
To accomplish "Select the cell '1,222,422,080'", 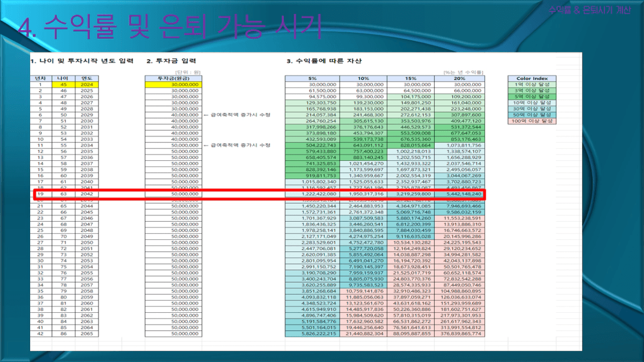I will pos(312,194).
